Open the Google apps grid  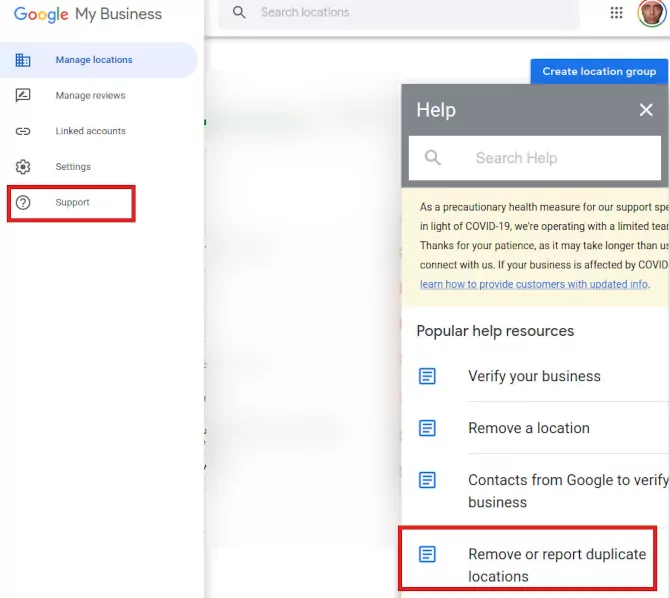616,13
